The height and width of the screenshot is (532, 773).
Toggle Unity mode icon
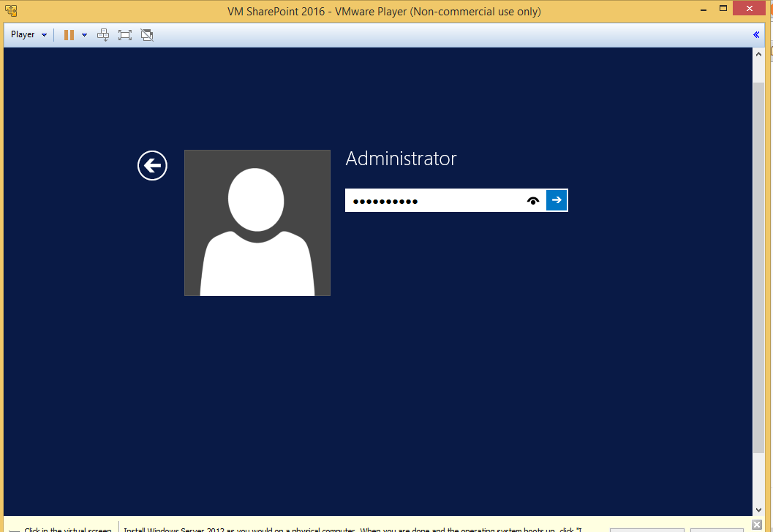coord(147,35)
